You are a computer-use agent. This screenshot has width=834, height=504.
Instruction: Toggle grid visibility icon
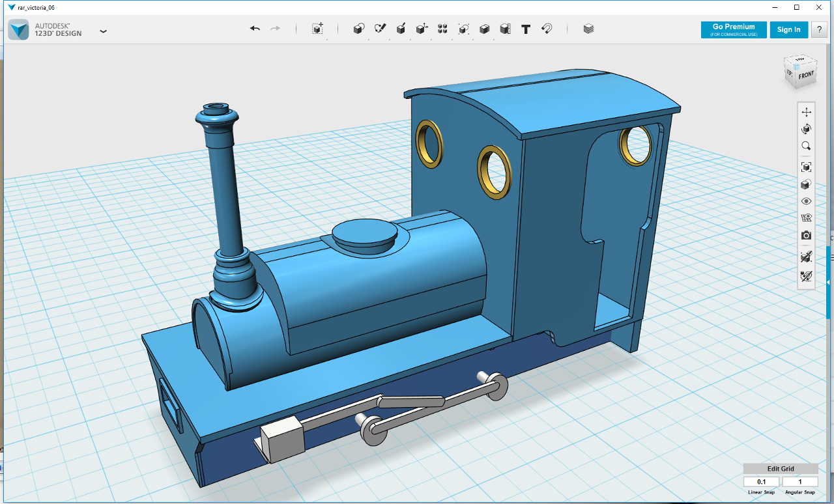806,218
